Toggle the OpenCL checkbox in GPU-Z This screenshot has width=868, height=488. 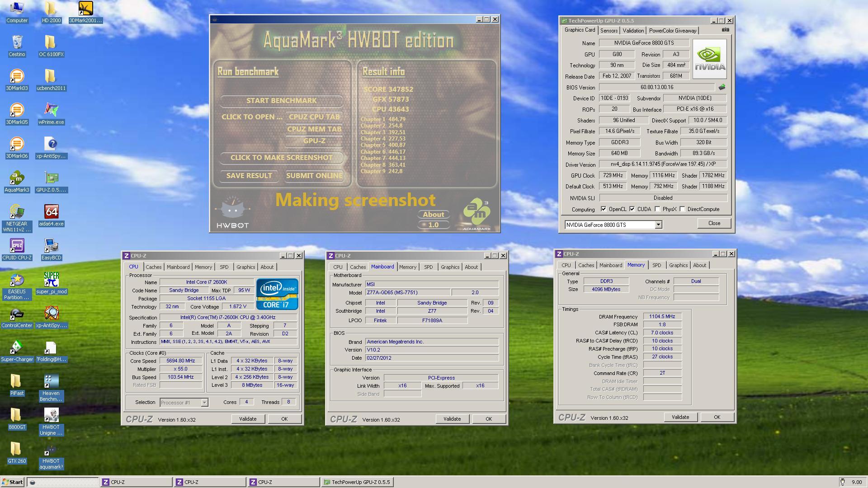click(x=604, y=209)
